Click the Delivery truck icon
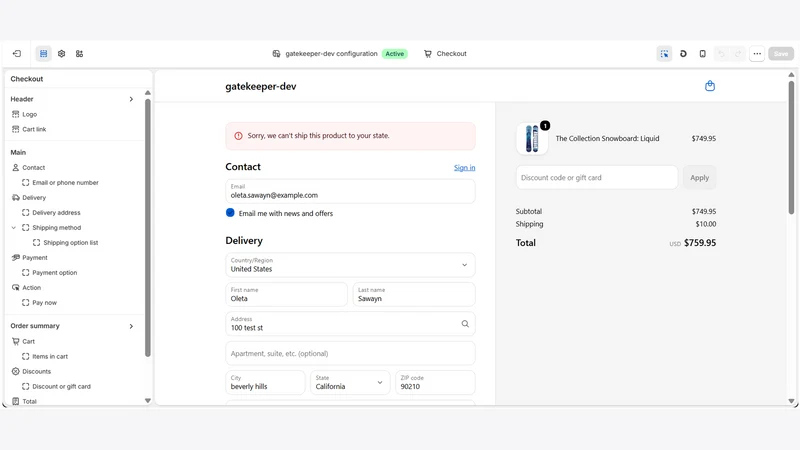The image size is (800, 450). (15, 197)
